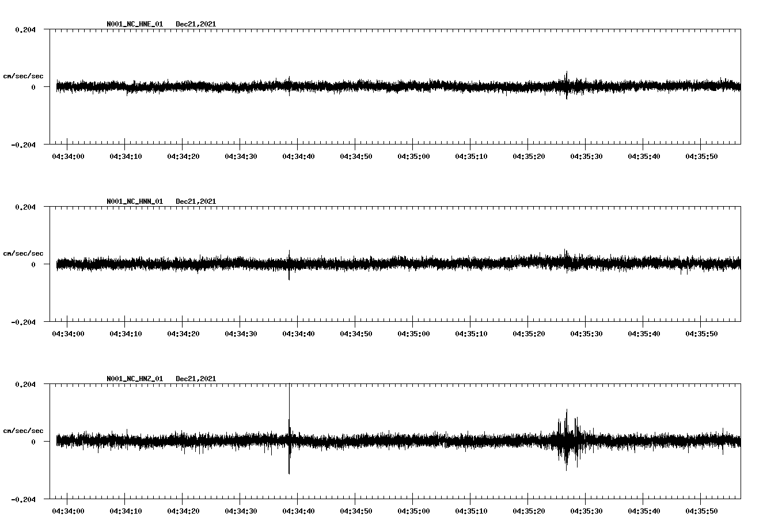Click the zero baseline label on HNN axis
The height and width of the screenshot is (532, 782).
pyautogui.click(x=33, y=264)
